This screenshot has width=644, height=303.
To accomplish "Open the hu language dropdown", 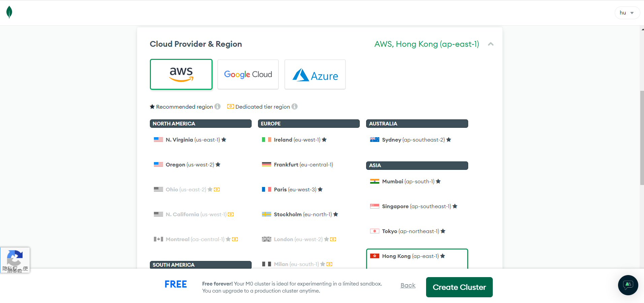I will click(x=626, y=13).
